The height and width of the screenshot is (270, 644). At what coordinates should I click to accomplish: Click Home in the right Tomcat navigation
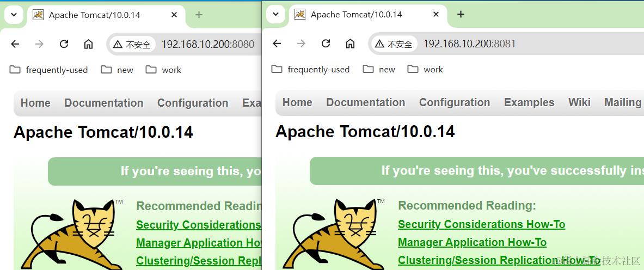[297, 103]
